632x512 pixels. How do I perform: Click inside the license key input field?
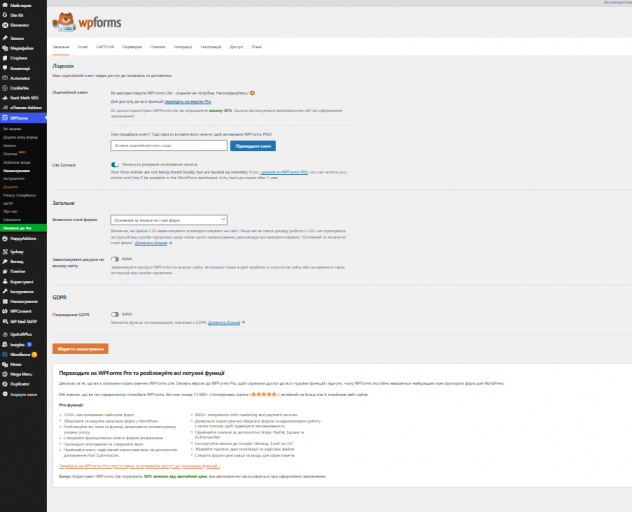169,146
